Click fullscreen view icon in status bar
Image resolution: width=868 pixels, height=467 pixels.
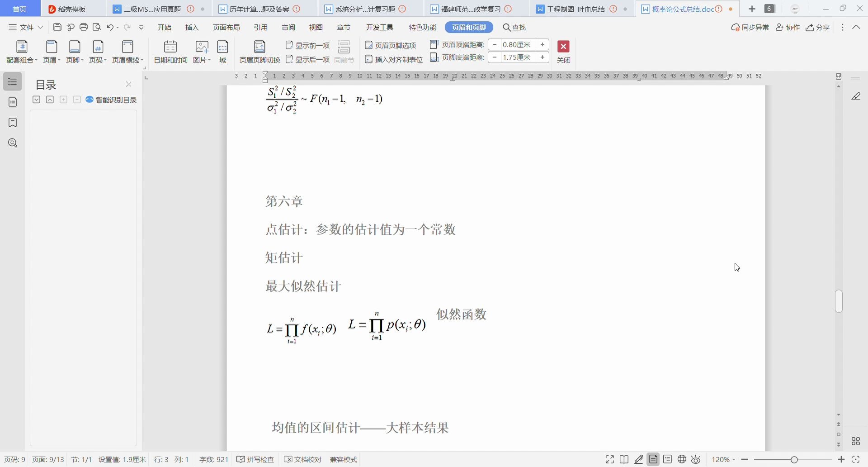[x=610, y=460]
